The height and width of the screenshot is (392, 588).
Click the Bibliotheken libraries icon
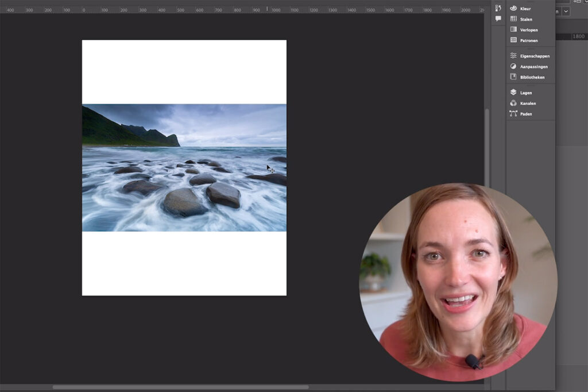click(513, 77)
